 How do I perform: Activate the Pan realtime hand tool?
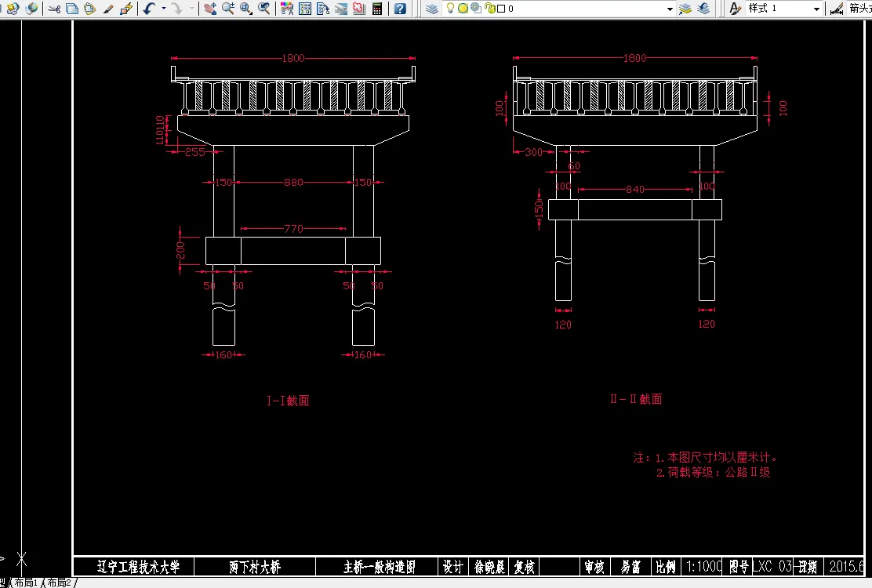tap(209, 9)
